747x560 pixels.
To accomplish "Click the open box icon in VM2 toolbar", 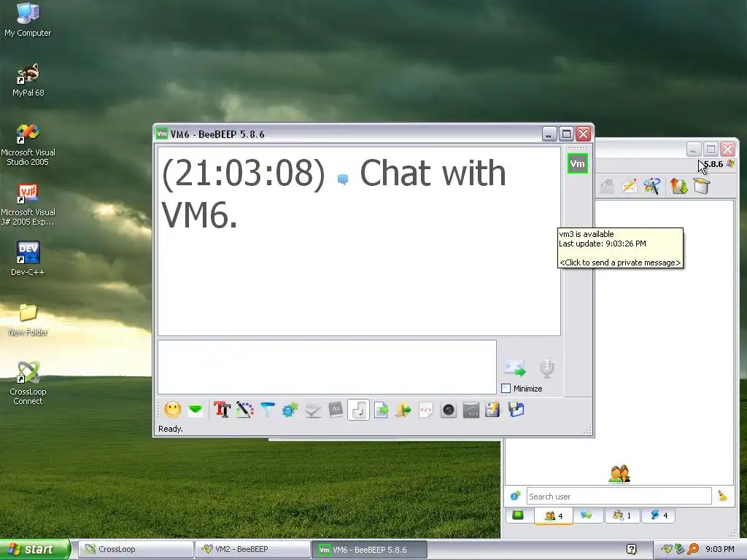I will tap(702, 186).
